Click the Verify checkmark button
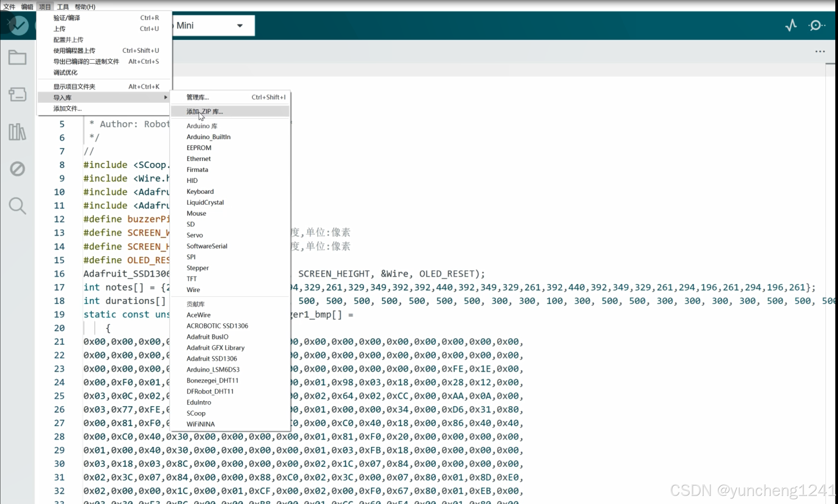Screen dimensions: 838x504 point(19,25)
